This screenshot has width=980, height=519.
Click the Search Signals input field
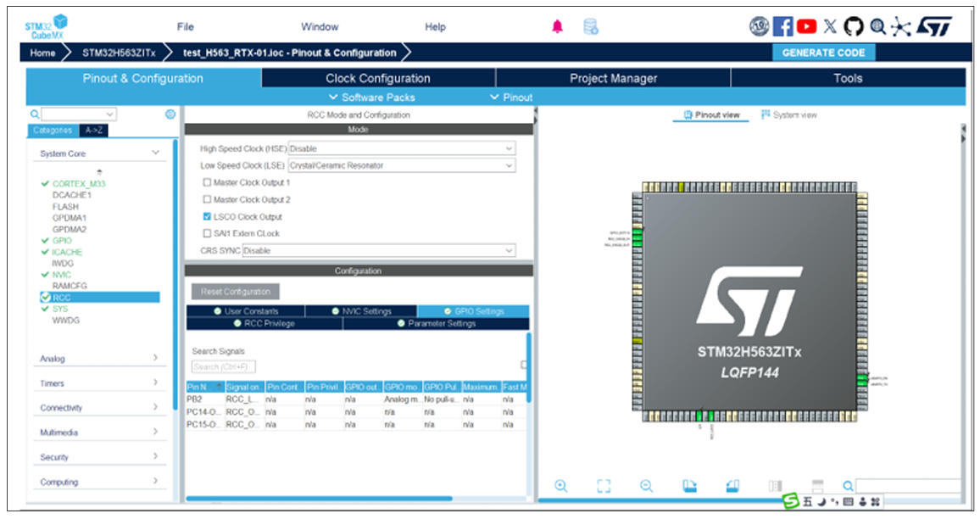click(x=224, y=366)
